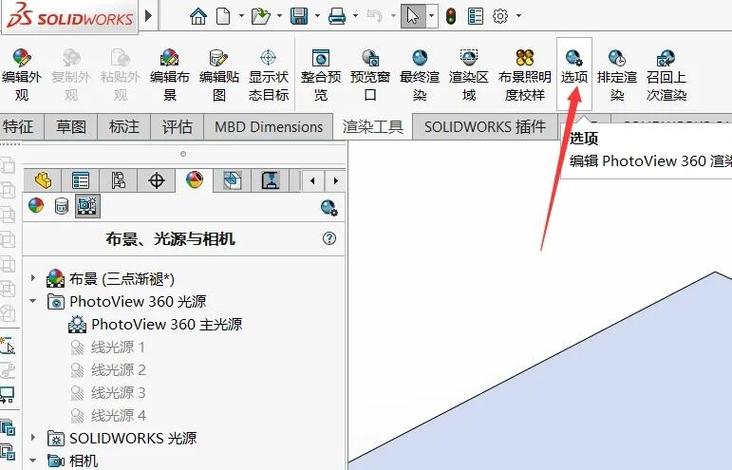Collapse the 相机 node
The image size is (732, 470).
(x=33, y=461)
